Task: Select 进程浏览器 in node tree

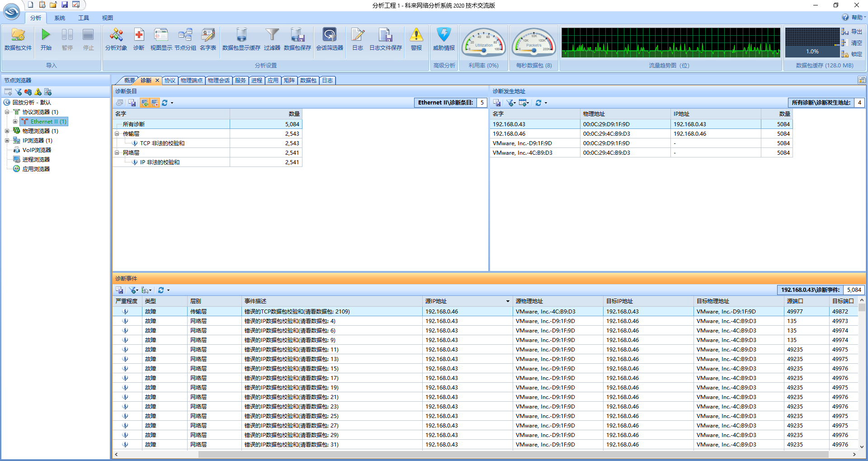Action: click(x=36, y=159)
